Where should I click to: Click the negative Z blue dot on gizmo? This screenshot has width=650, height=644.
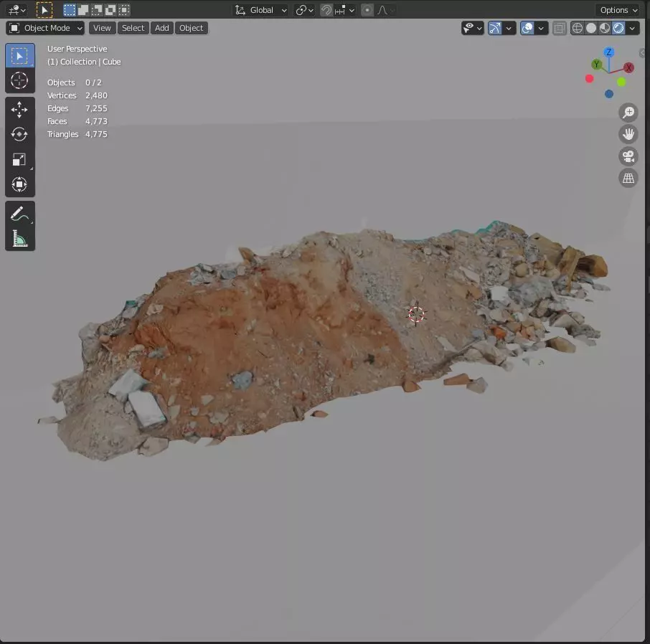point(608,94)
